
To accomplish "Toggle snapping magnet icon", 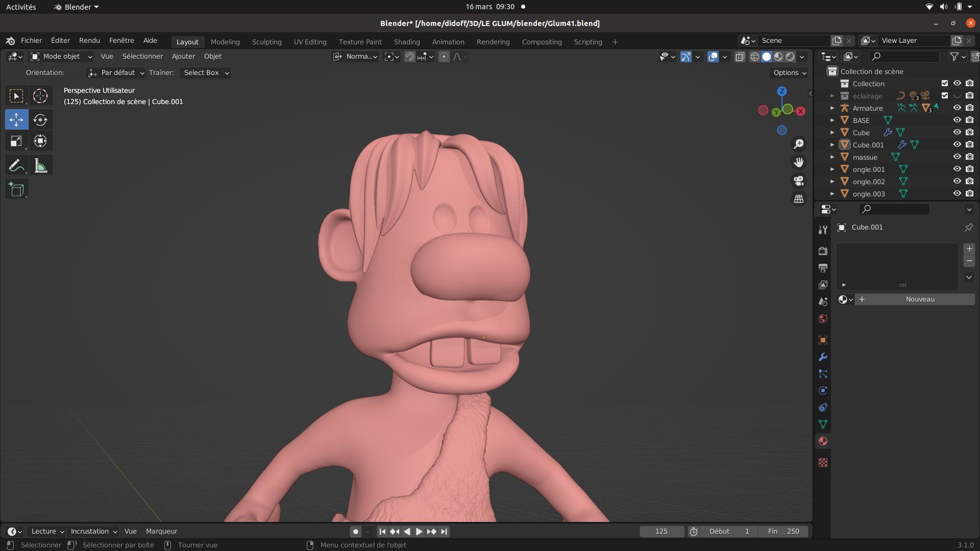I will pyautogui.click(x=409, y=57).
